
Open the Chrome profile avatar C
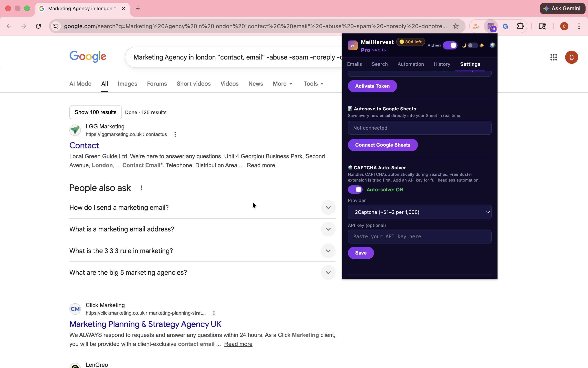(564, 26)
